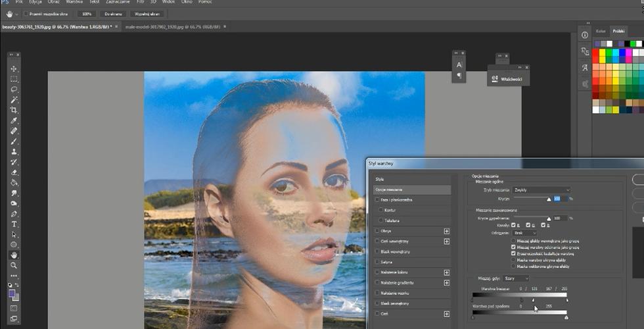Viewport: 644px width, 329px height.
Task: Open the Odcinanie dropdown
Action: tap(524, 233)
